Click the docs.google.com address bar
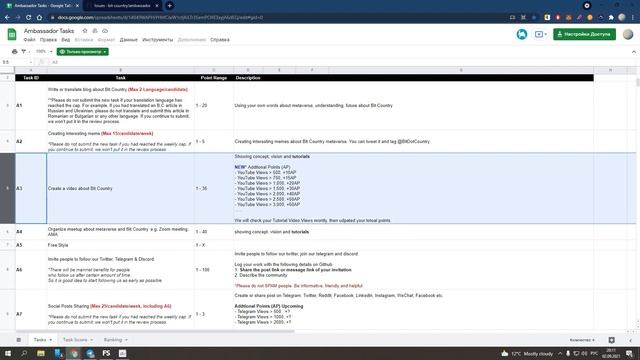 pyautogui.click(x=278, y=18)
